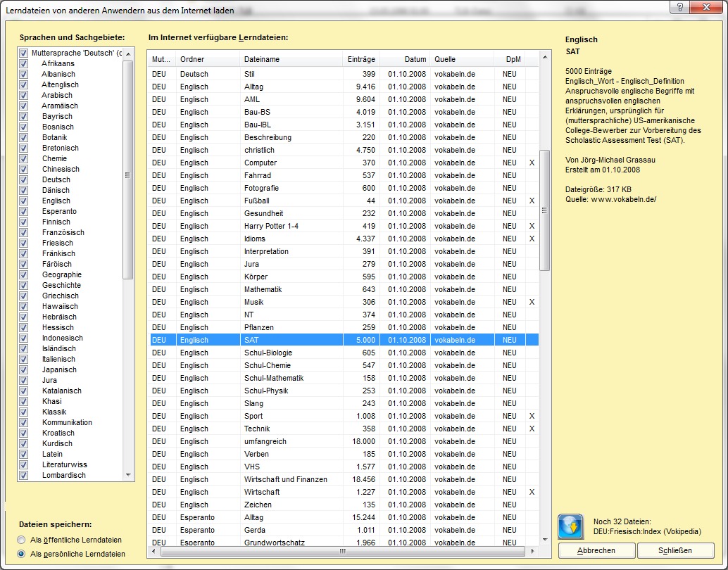Select the 'Schul-Biologie' file row
The height and width of the screenshot is (570, 728).
click(x=344, y=353)
